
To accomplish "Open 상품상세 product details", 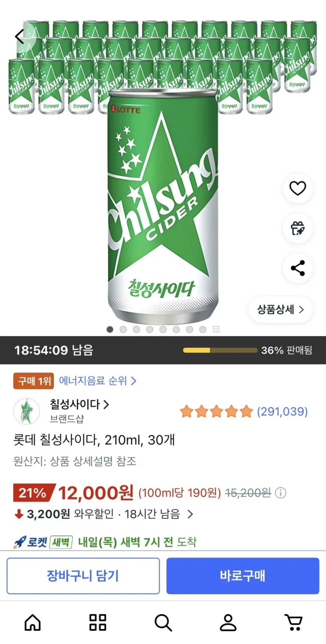I will pos(281,309).
